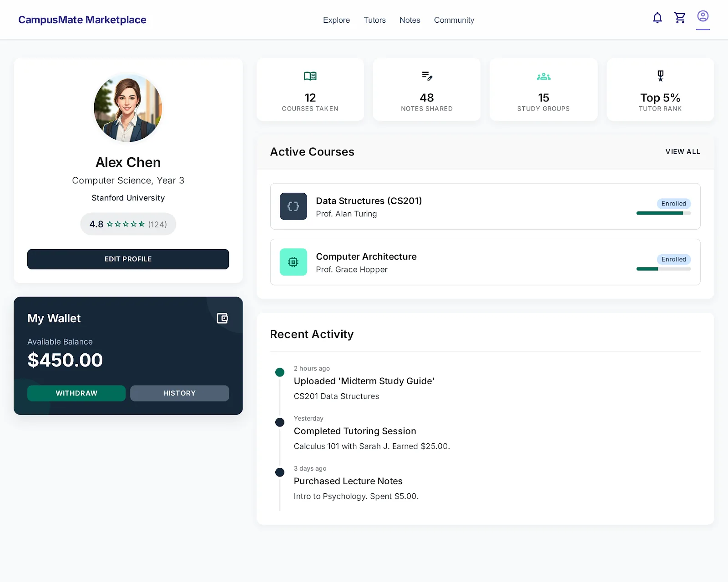Screen dimensions: 728x582
Task: Click Computer Architecture course progress bar
Action: (663, 269)
